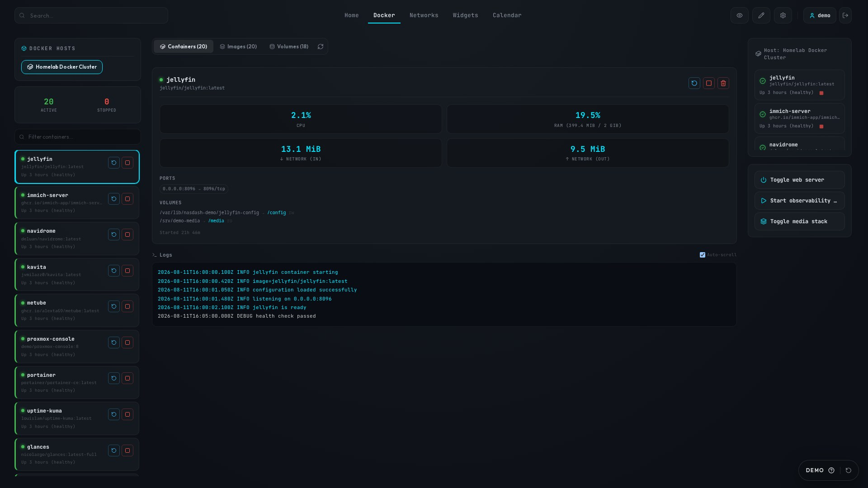This screenshot has height=488, width=868.
Task: Click the edit pencil icon
Action: [x=761, y=15]
